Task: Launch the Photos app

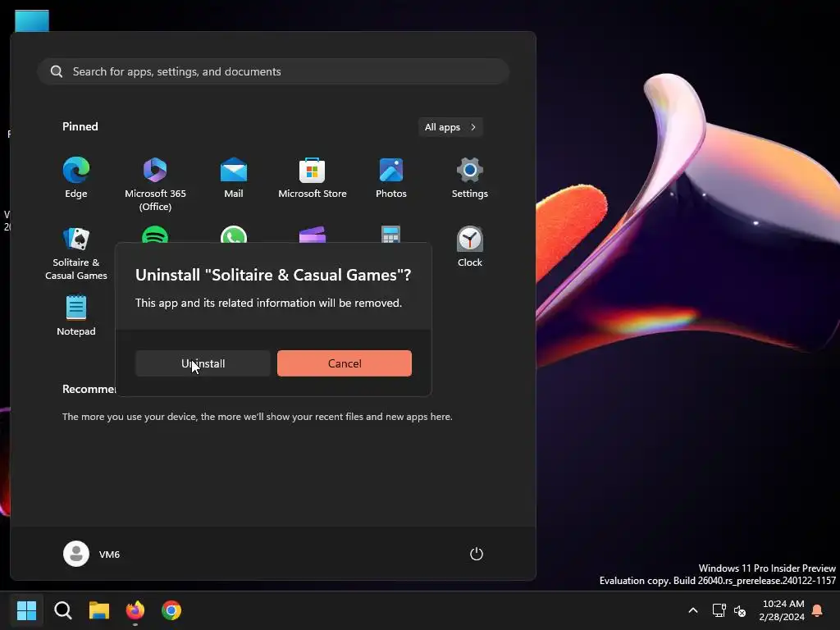Action: pos(391,178)
